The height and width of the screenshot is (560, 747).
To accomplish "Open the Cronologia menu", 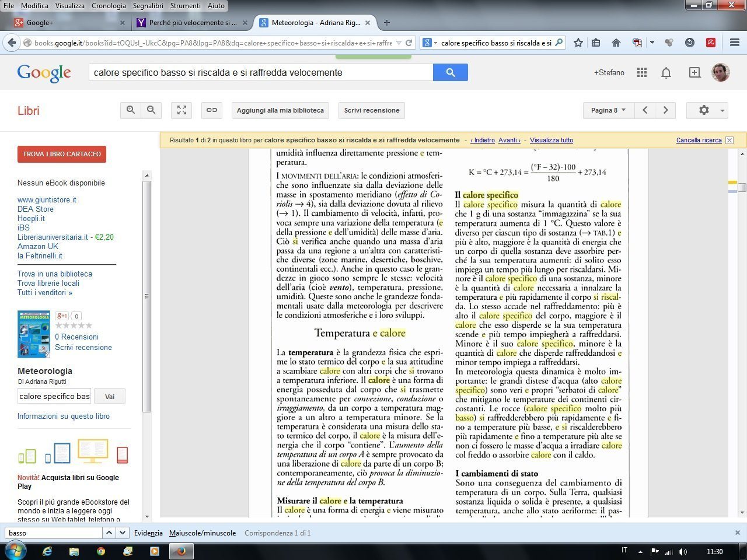I will click(x=109, y=5).
